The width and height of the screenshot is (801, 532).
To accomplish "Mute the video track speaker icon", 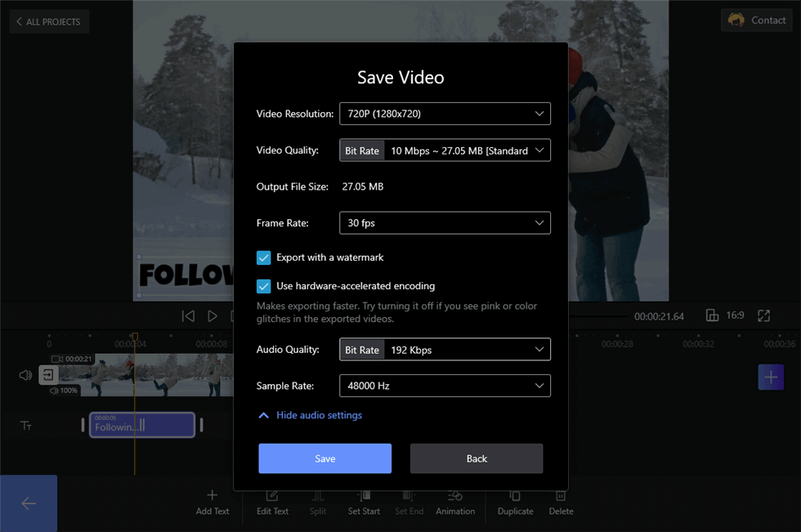I will [25, 375].
